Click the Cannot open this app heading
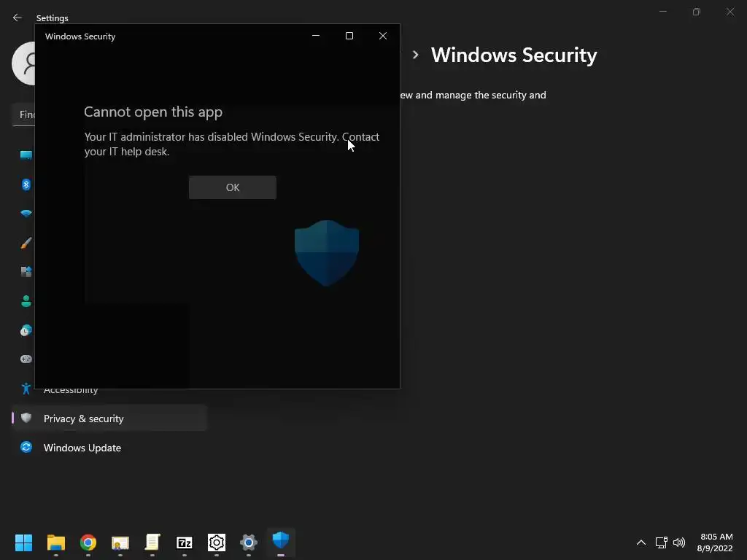This screenshot has height=560, width=747. (153, 112)
